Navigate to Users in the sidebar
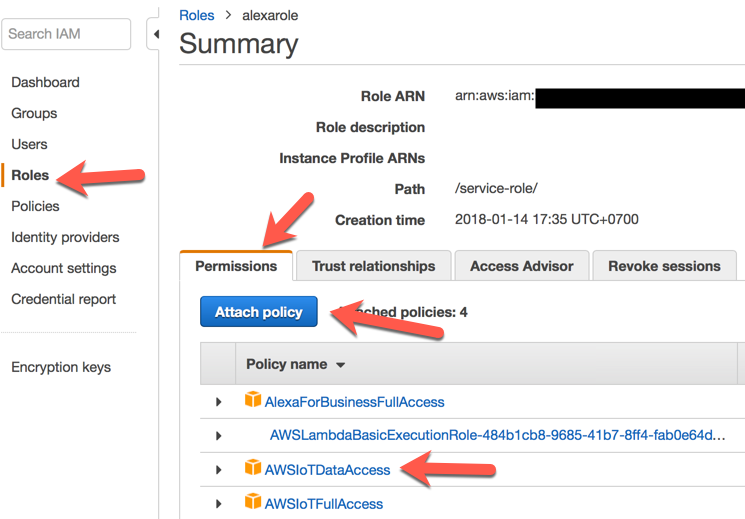This screenshot has width=745, height=519. [29, 144]
